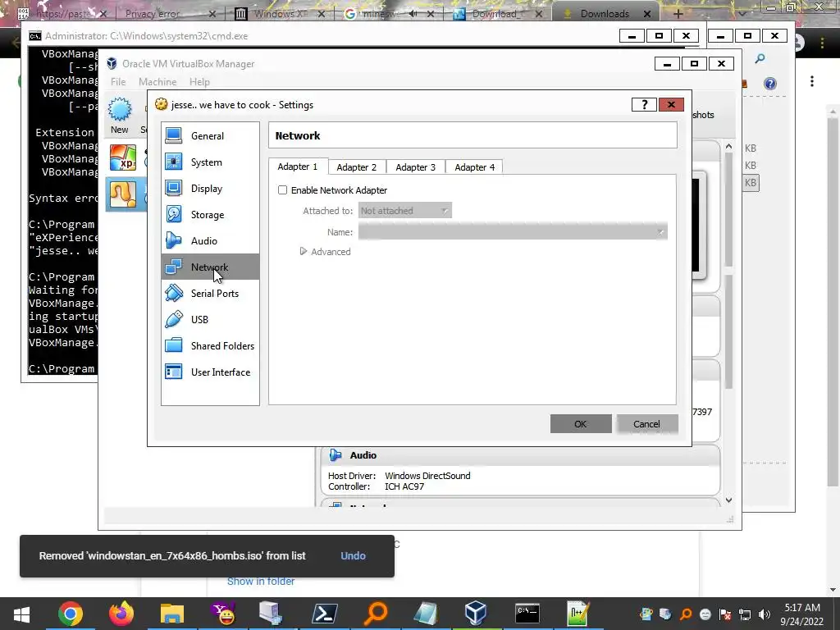Click the settings dialog help question-mark button
Image resolution: width=840 pixels, height=630 pixels.
[644, 104]
